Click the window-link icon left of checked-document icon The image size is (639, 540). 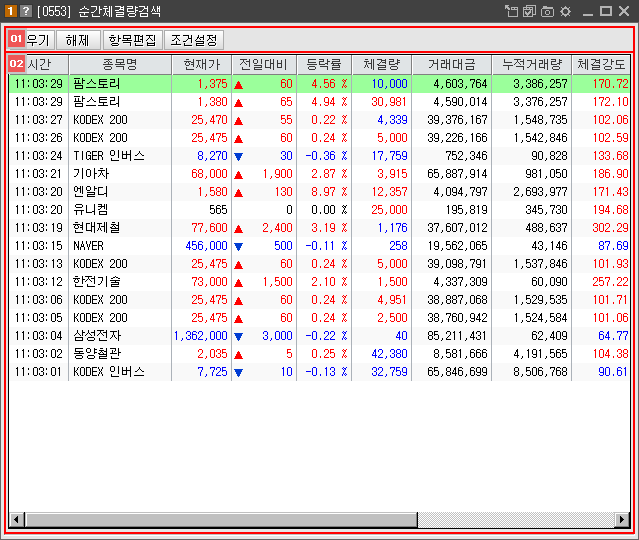pyautogui.click(x=511, y=11)
